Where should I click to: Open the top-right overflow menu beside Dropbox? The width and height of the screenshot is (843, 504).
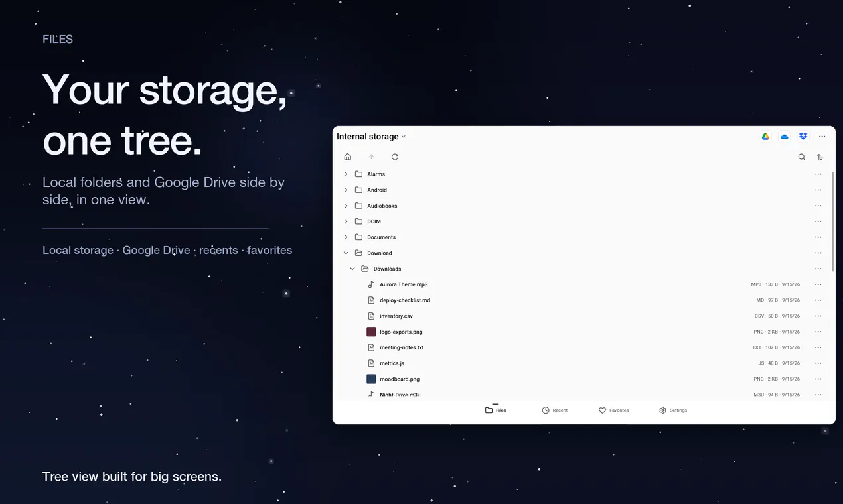pos(822,136)
